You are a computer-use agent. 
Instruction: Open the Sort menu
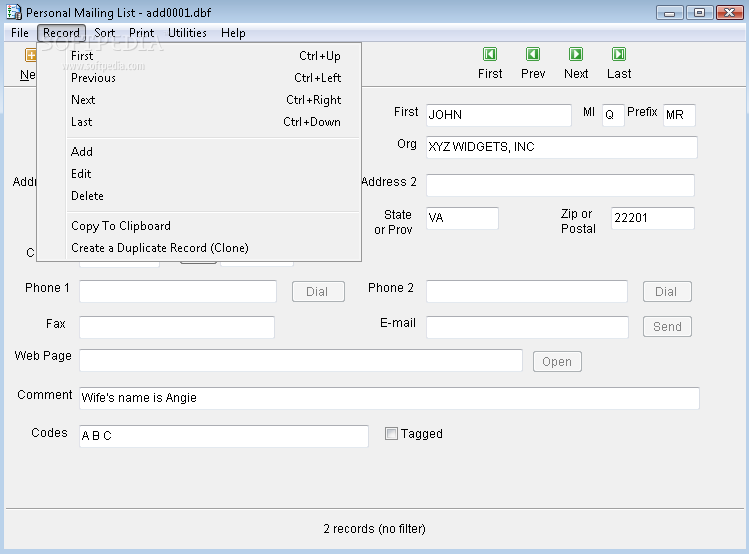coord(105,33)
